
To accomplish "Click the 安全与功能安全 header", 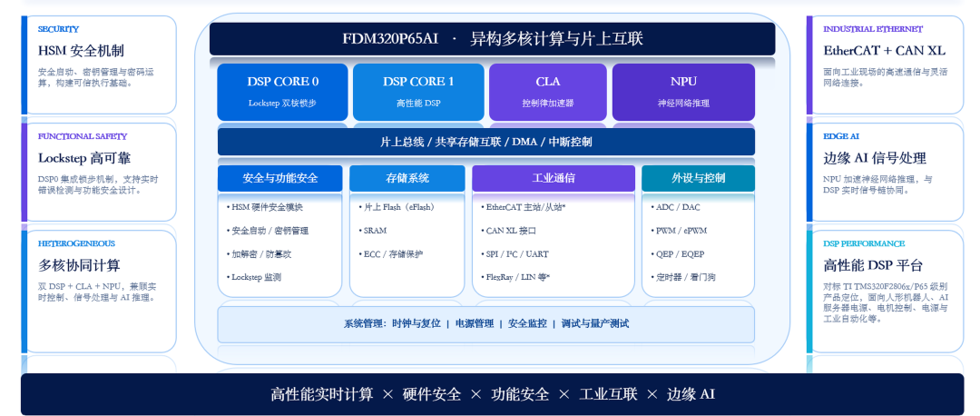I will tap(280, 178).
